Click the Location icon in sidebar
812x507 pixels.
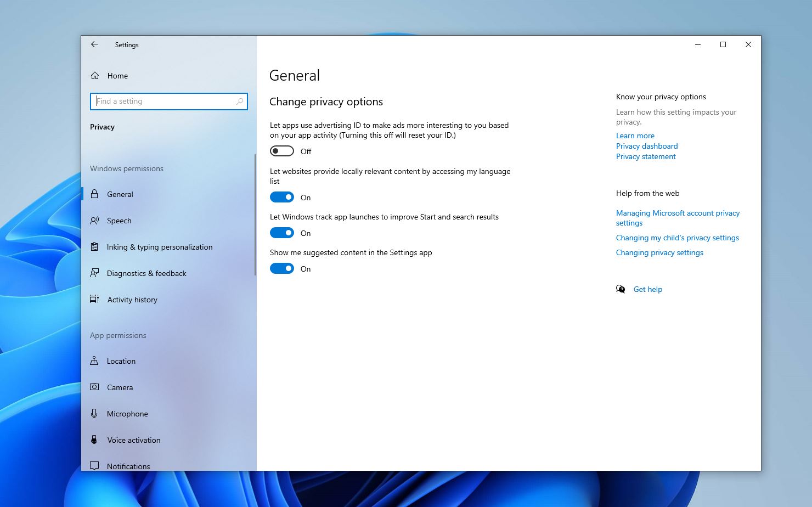coord(94,360)
